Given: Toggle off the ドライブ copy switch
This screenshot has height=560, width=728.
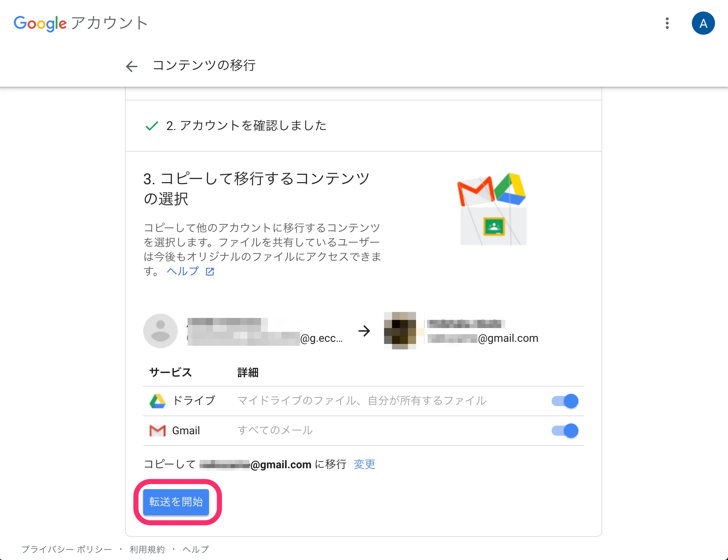Looking at the screenshot, I should tap(565, 401).
